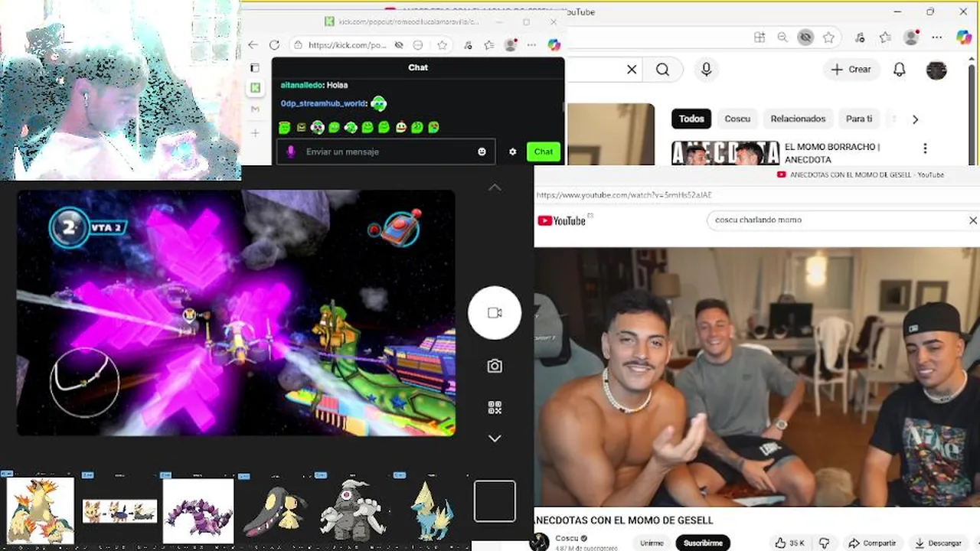This screenshot has width=980, height=551.
Task: Like the video showing 35 K
Action: pyautogui.click(x=789, y=543)
